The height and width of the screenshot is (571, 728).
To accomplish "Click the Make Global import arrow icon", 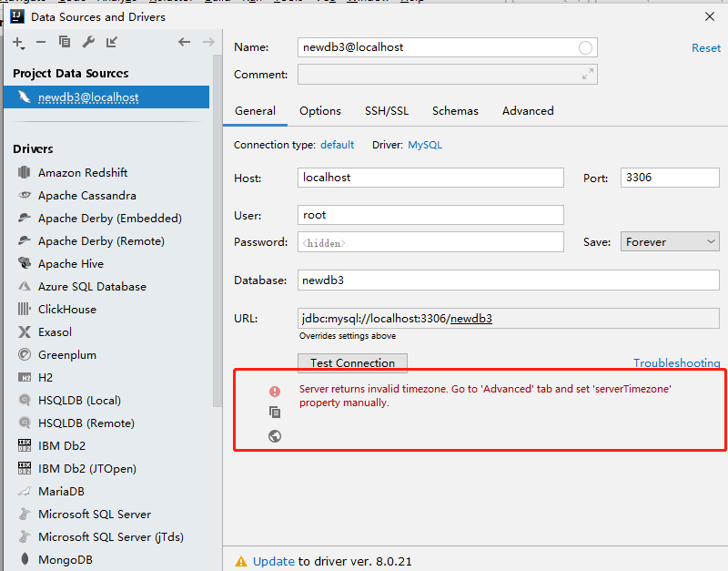I will pos(112,42).
